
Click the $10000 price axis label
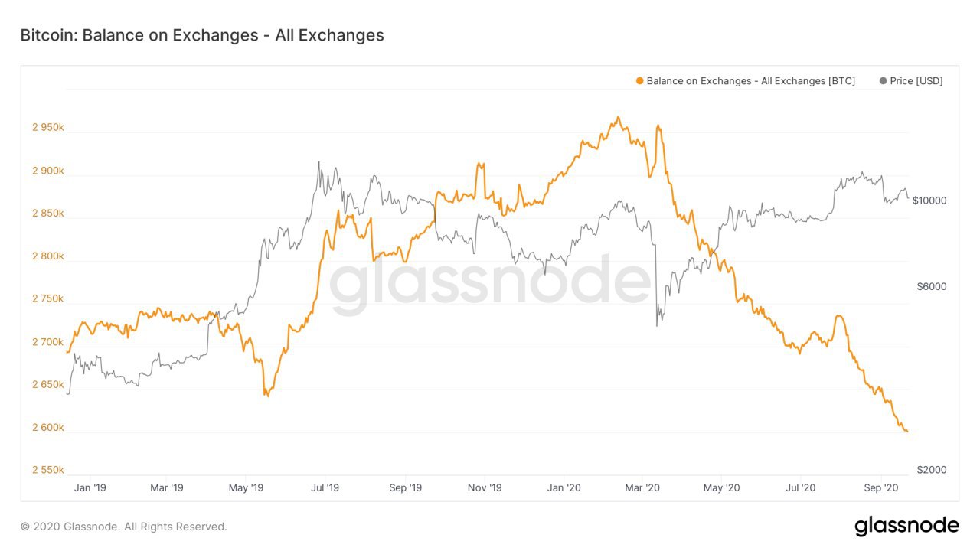932,201
